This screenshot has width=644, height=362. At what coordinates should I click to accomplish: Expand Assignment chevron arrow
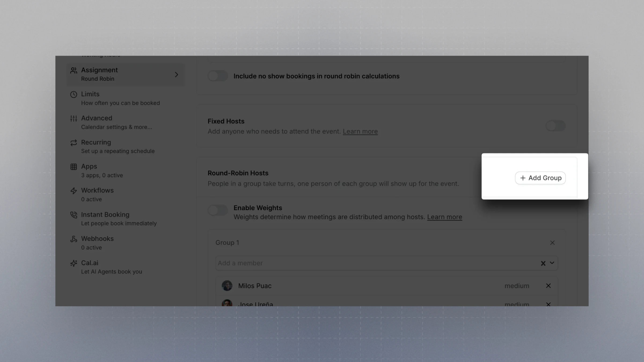176,75
